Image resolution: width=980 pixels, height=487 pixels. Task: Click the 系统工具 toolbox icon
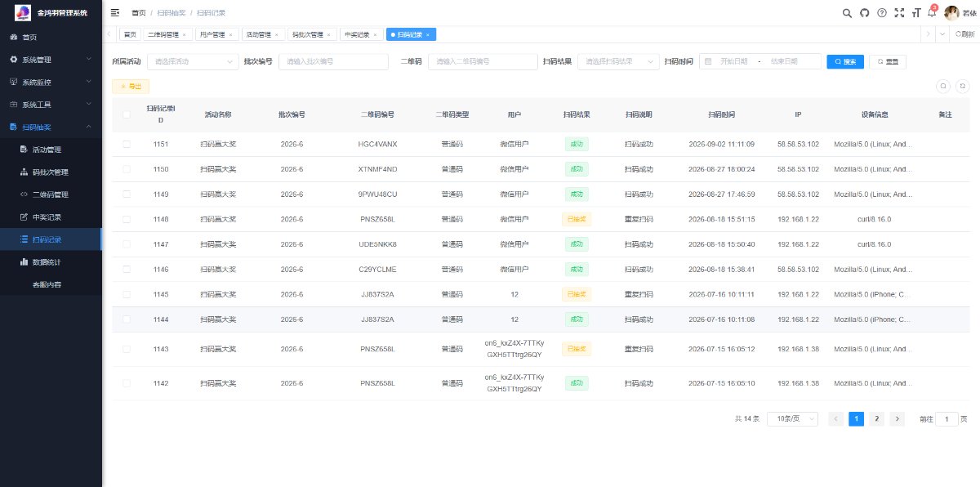click(x=13, y=105)
